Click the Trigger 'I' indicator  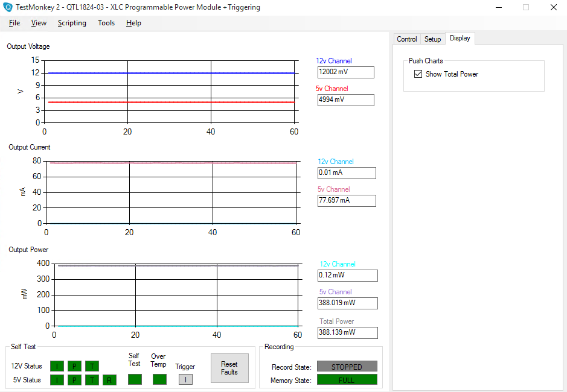click(x=185, y=379)
